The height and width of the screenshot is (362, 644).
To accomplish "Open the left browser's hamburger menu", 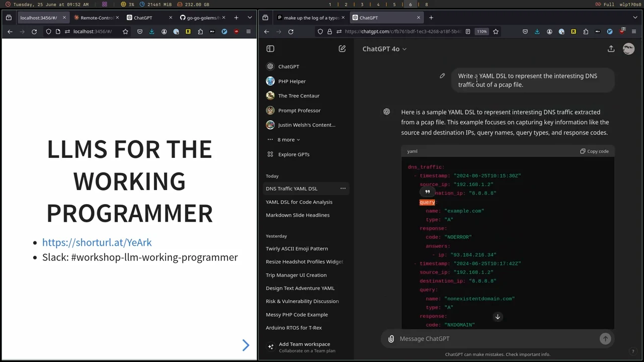I will coord(249,32).
